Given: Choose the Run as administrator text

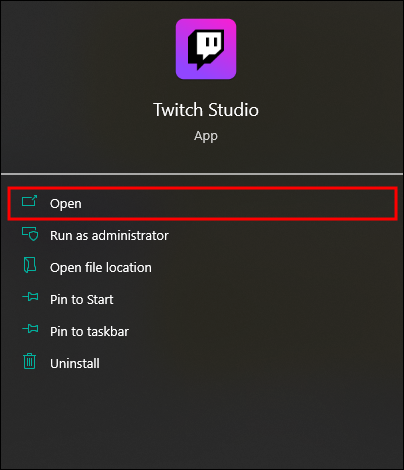Looking at the screenshot, I should pos(109,236).
